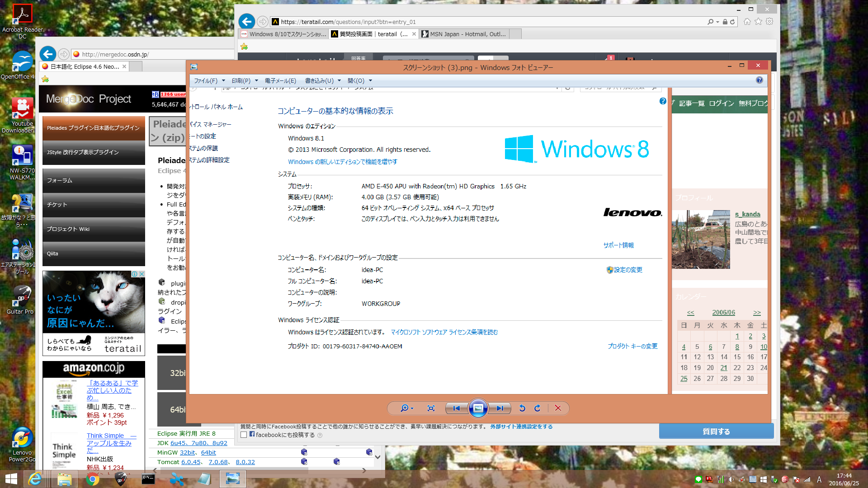Open the プロジェクト Wiki sidebar item
The height and width of the screenshot is (488, 868).
click(x=94, y=229)
